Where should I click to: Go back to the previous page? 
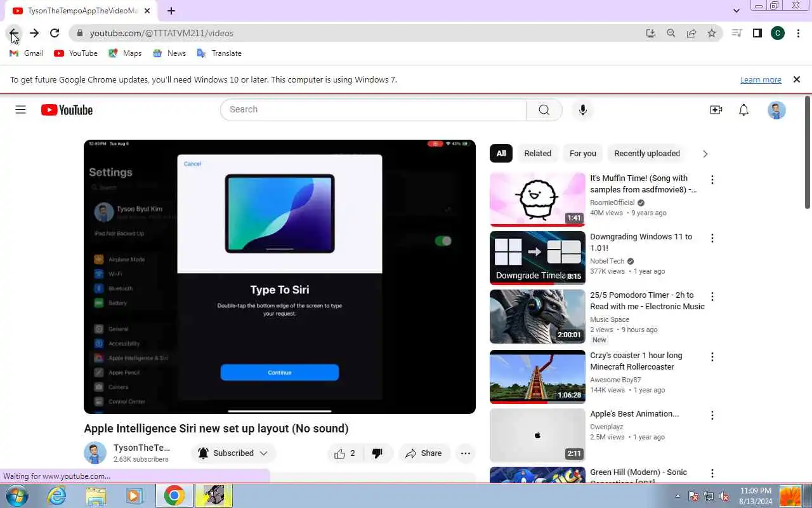[13, 33]
